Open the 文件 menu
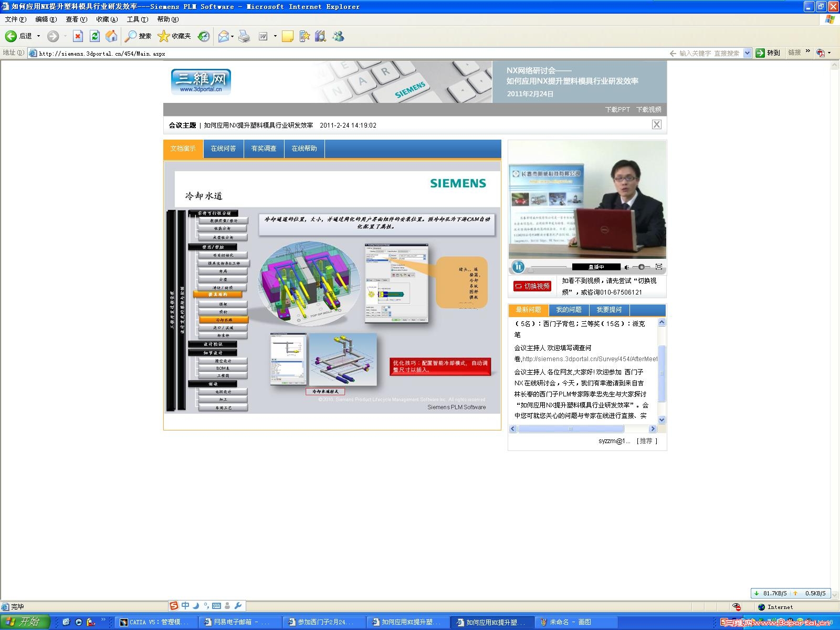The width and height of the screenshot is (840, 630). [x=15, y=19]
